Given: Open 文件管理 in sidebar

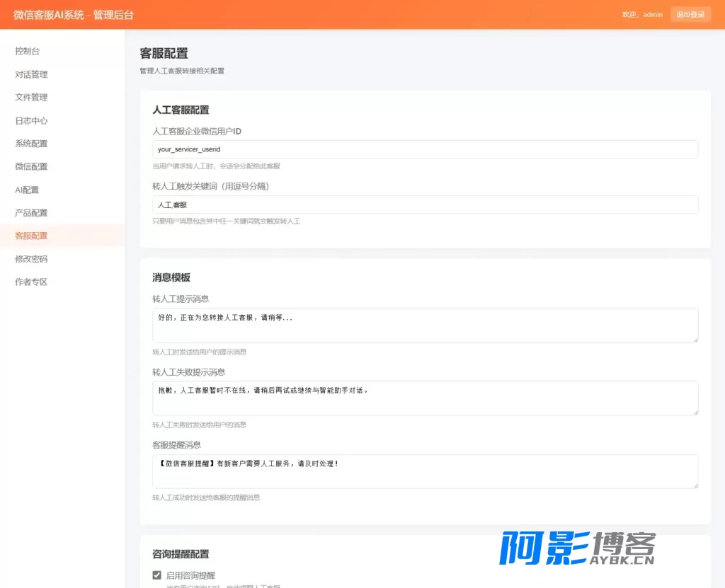Looking at the screenshot, I should pos(31,97).
